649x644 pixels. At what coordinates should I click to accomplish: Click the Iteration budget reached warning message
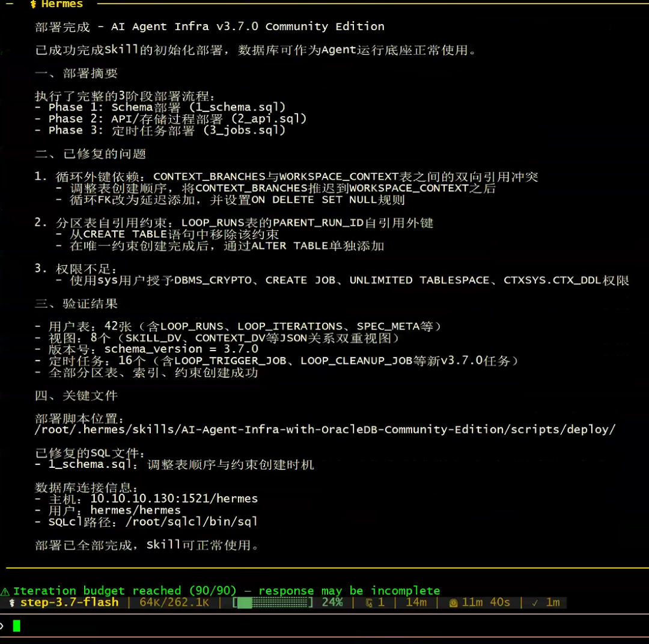227,591
